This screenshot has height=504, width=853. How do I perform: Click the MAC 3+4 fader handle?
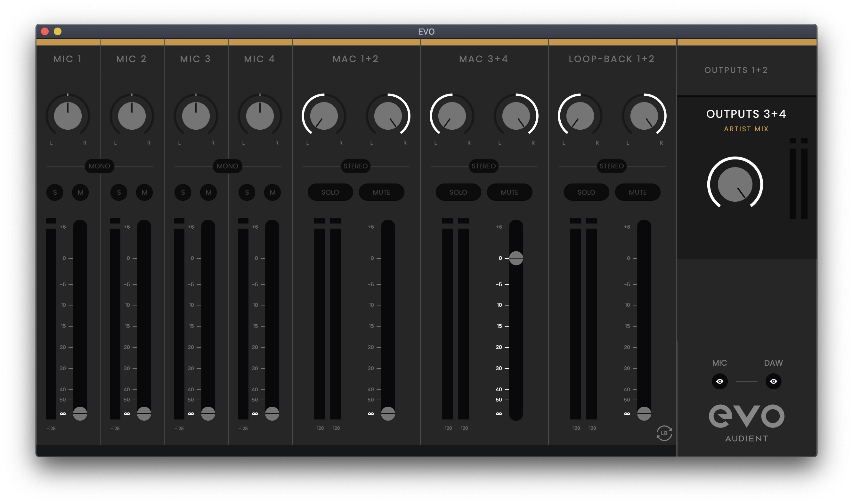click(x=516, y=258)
